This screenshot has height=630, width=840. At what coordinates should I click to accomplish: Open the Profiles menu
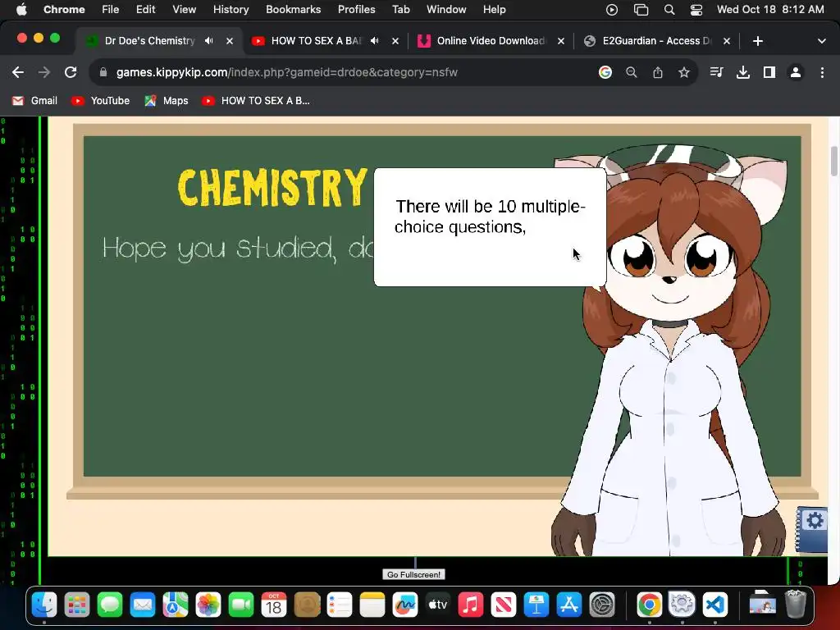356,10
